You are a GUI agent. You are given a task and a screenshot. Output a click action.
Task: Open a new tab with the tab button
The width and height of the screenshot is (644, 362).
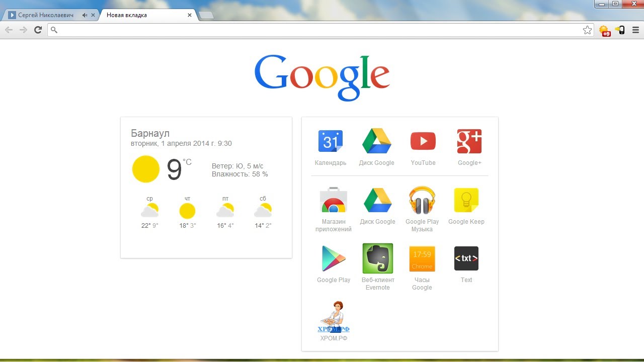(206, 16)
